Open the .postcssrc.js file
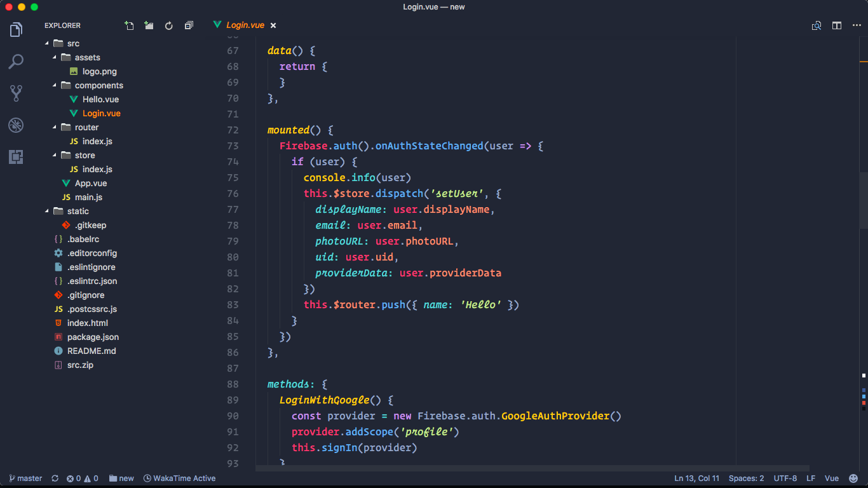Viewport: 868px width, 488px height. pos(92,309)
